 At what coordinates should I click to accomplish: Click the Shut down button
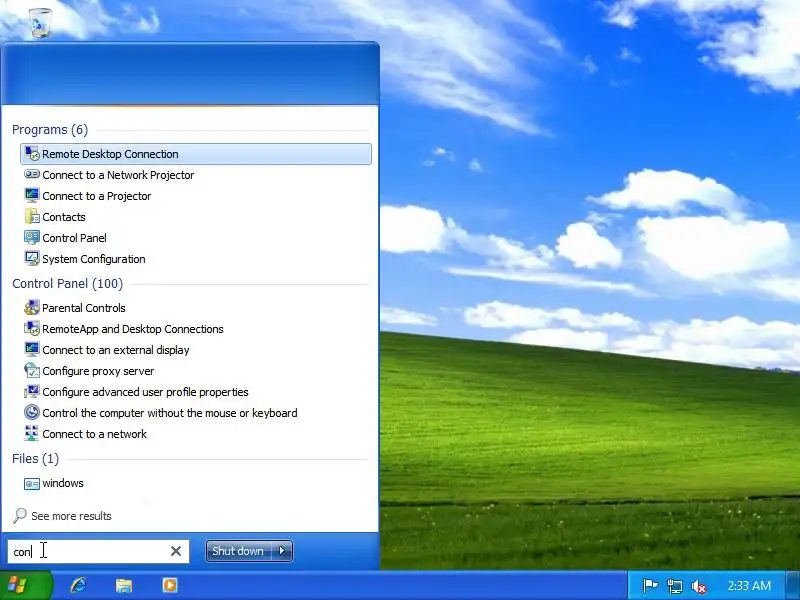click(x=239, y=551)
